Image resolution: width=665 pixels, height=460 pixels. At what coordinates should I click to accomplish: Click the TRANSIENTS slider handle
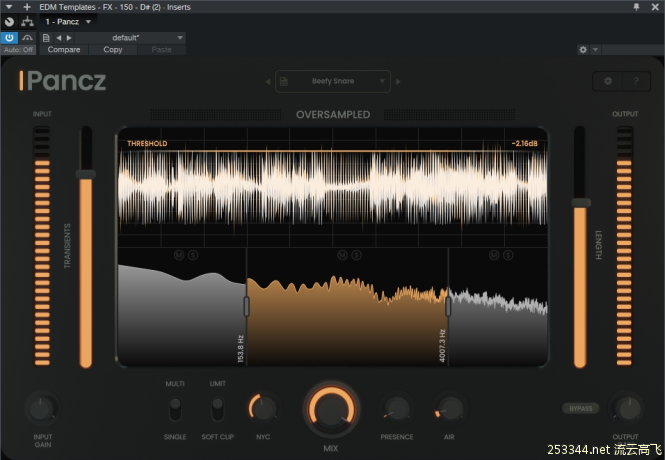[86, 174]
